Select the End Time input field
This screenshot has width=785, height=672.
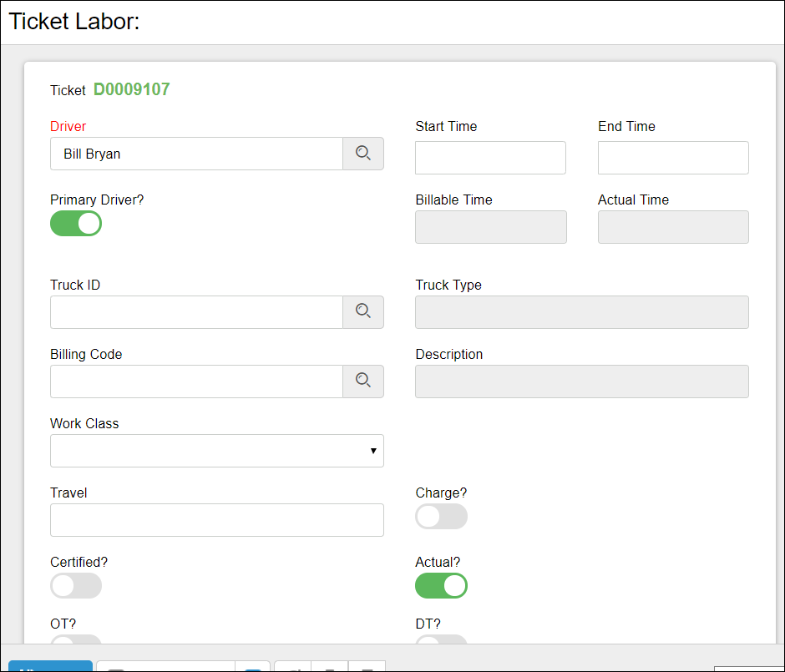pos(673,158)
